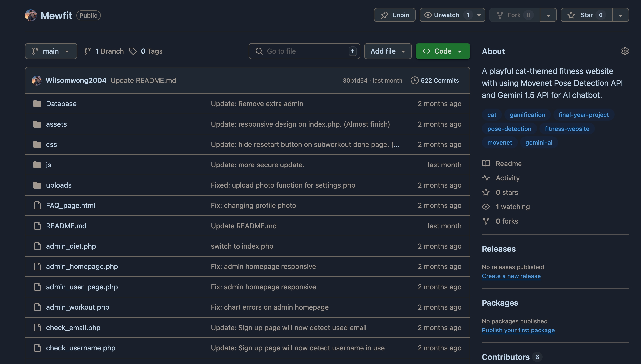Click the css folder icon
641x364 pixels.
37,144
